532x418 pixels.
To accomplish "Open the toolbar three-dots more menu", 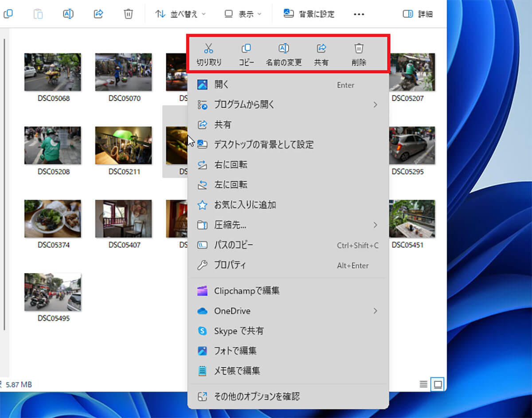I will [359, 14].
